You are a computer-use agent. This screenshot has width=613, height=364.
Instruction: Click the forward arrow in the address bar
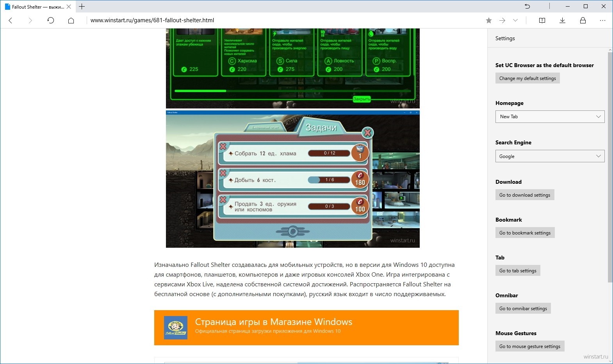click(503, 20)
